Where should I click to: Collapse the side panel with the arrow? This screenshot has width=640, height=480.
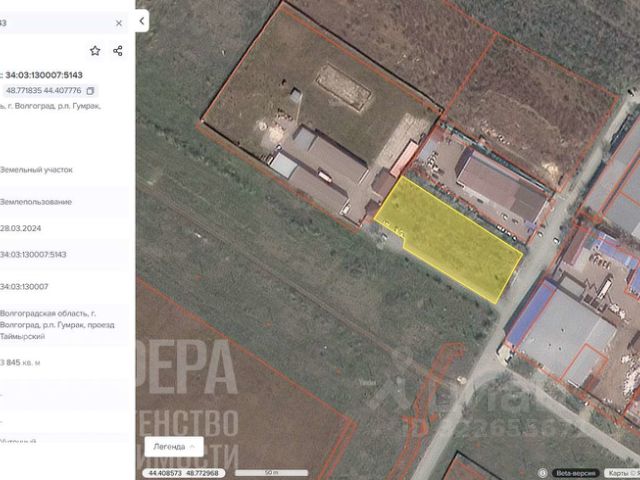coord(142,21)
